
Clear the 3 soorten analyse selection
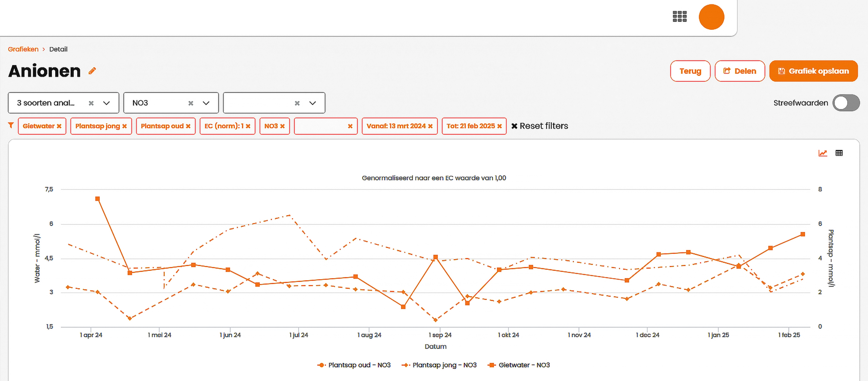tap(91, 103)
